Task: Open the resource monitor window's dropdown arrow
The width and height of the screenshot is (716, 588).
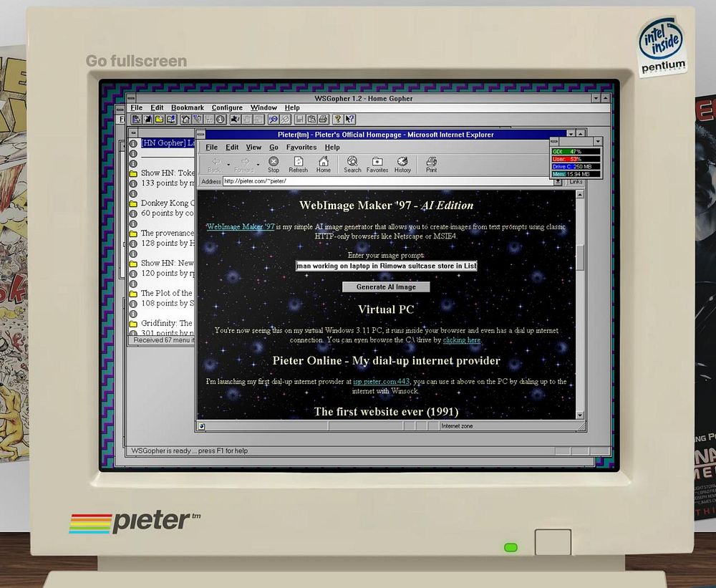Action: (598, 141)
